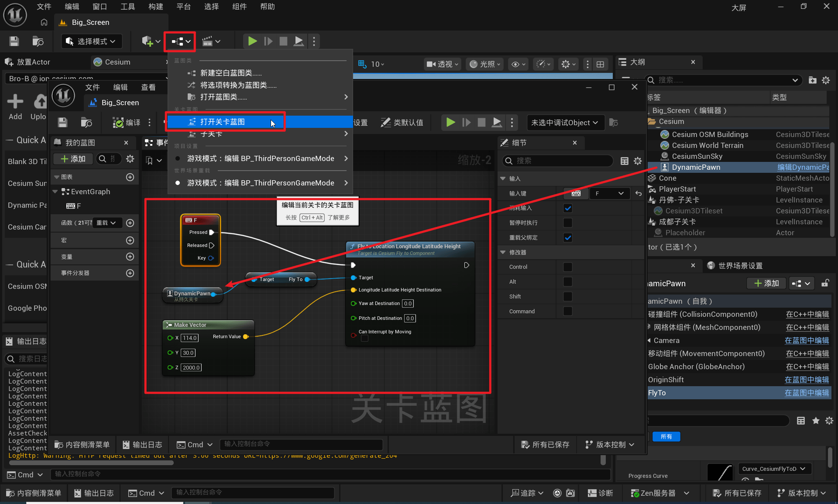
Task: Toggle the 暂停时执行 checkbox
Action: (568, 223)
